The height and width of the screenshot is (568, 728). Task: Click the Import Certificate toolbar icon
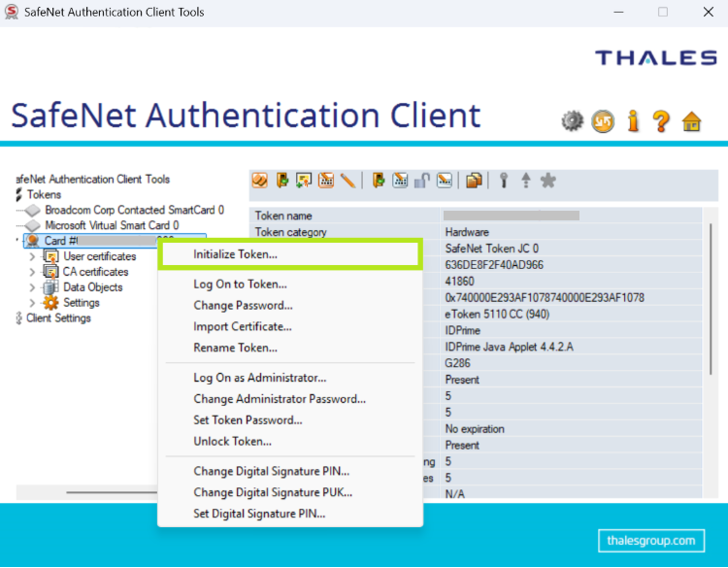(x=304, y=181)
